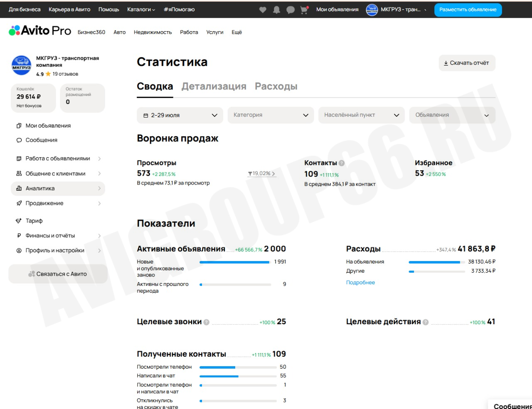
Task: Click the Финансы и отчёты ruble icon
Action: pyautogui.click(x=19, y=236)
